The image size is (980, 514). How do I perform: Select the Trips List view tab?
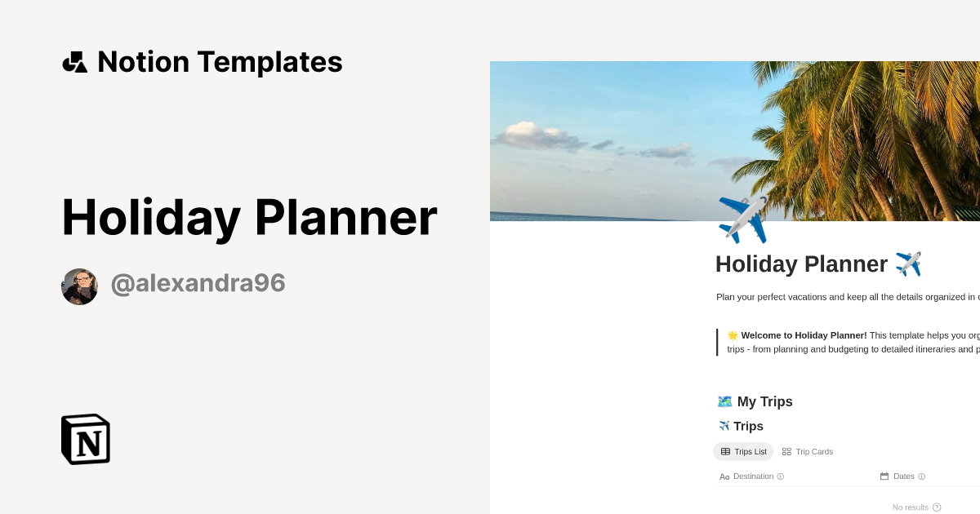[x=743, y=451]
